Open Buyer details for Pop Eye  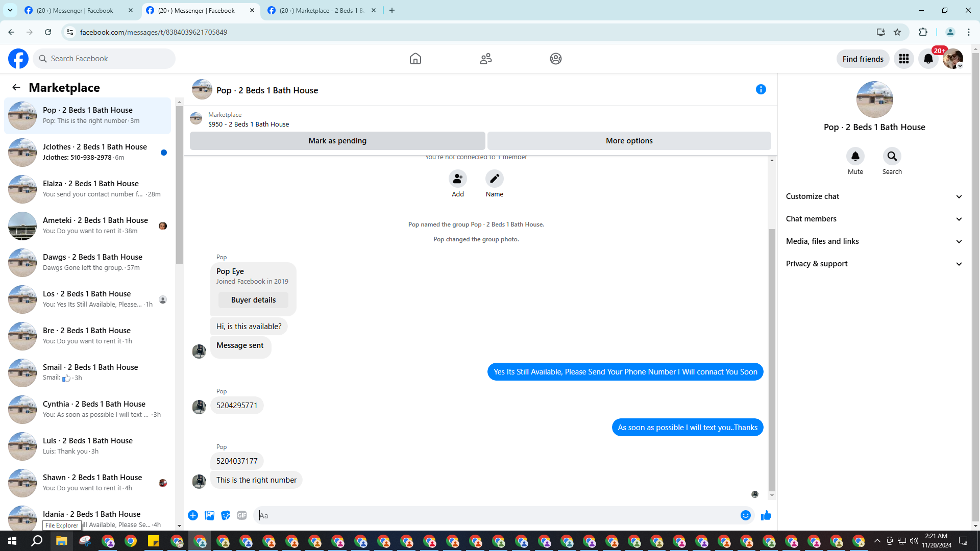[253, 300]
